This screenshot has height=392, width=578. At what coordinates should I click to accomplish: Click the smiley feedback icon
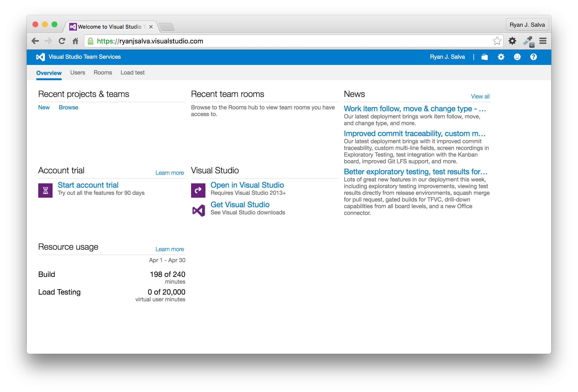[517, 57]
